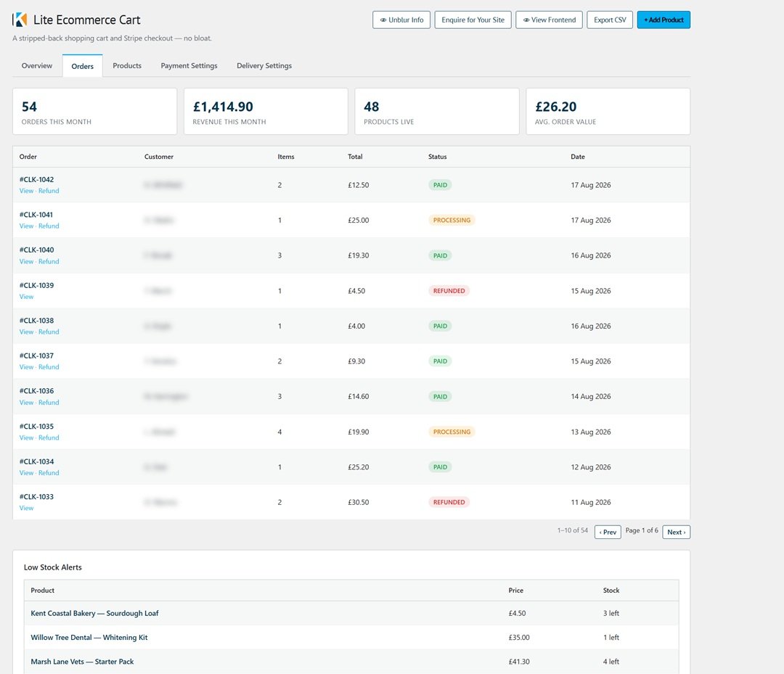
Task: View order #CLK-1033
Action: click(27, 508)
